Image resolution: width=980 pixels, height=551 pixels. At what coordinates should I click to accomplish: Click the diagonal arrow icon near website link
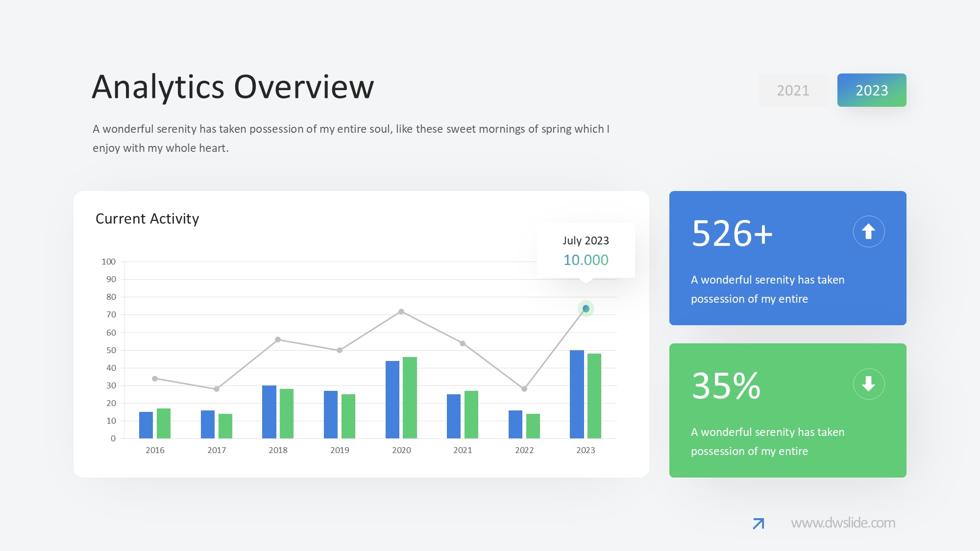click(x=758, y=524)
